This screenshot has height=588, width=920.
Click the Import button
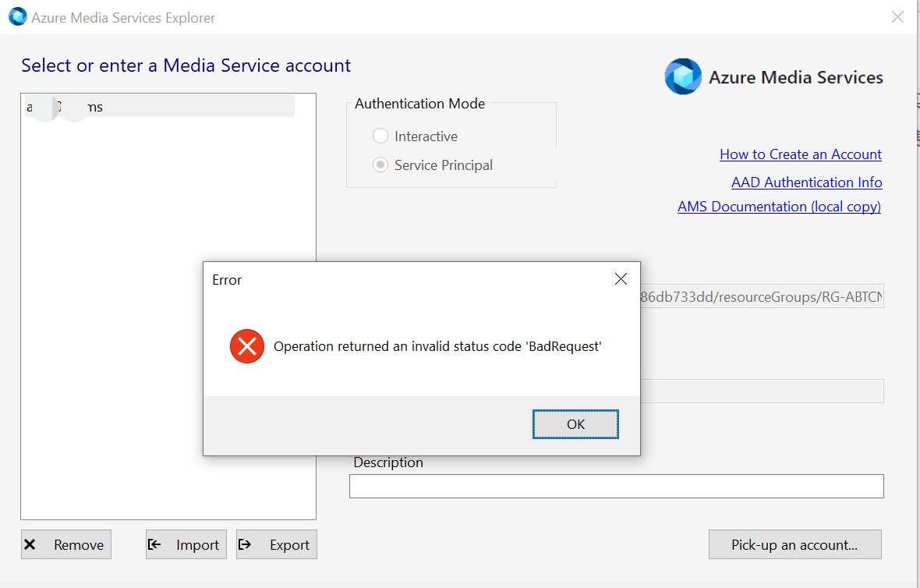pyautogui.click(x=186, y=544)
